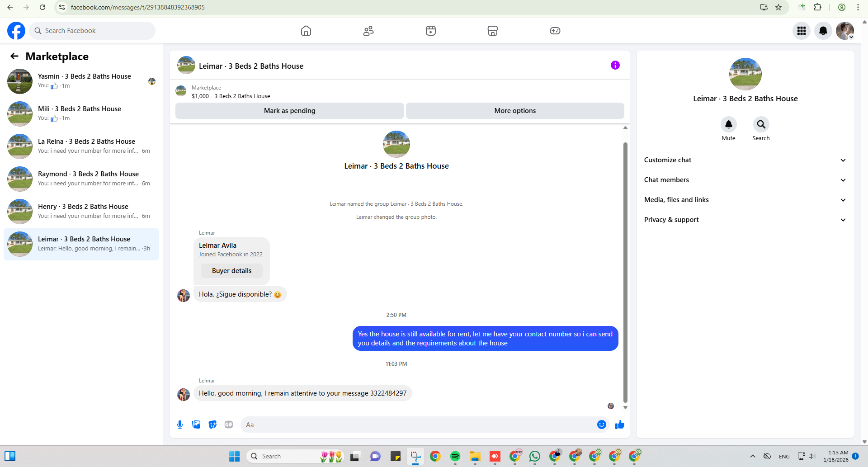Expand Customize chat section
This screenshot has height=467, width=868.
pos(745,160)
